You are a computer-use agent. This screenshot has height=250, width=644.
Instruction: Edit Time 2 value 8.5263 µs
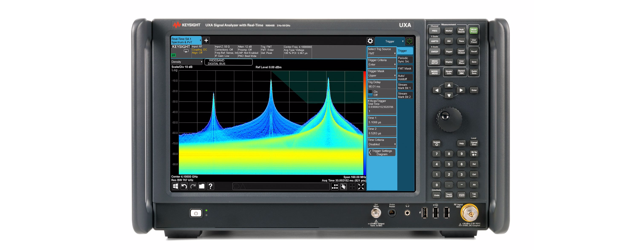point(382,134)
